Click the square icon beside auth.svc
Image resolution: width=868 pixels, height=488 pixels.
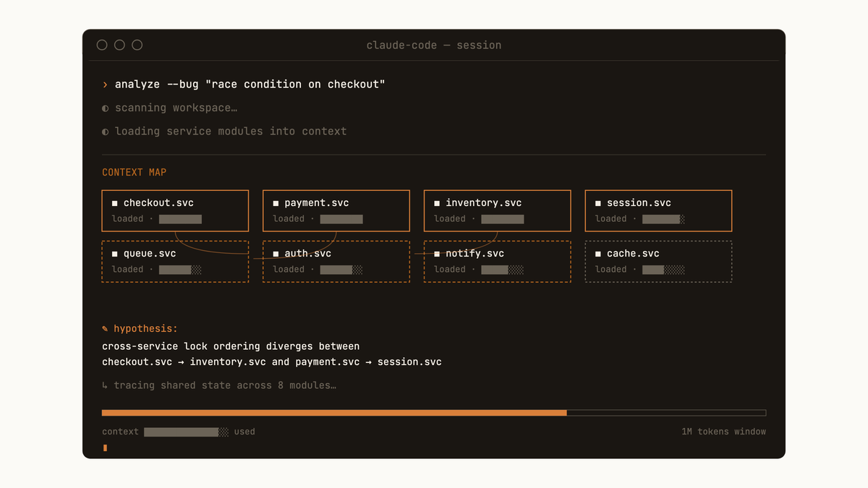pyautogui.click(x=276, y=254)
